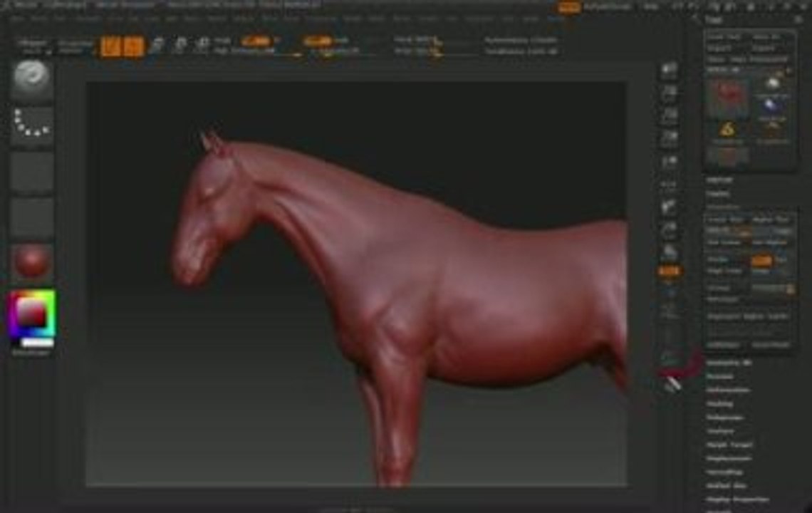Viewport: 812px width, 513px height.
Task: Expand the Layers subpalette
Action: pyautogui.click(x=718, y=193)
